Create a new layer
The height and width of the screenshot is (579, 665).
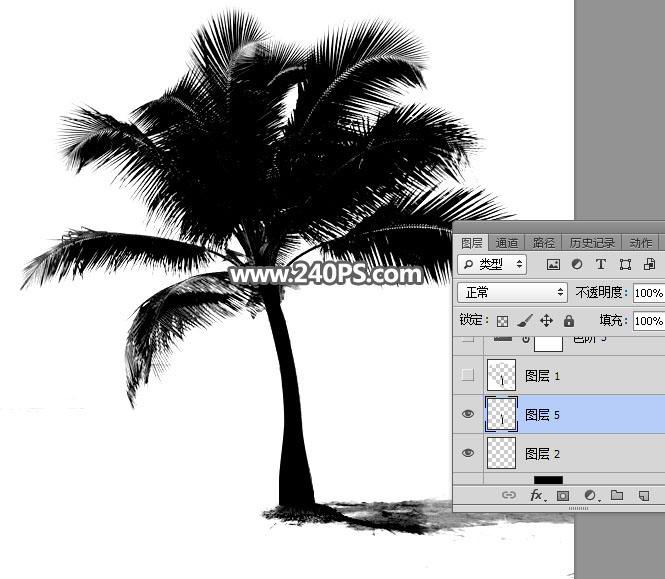tap(643, 495)
